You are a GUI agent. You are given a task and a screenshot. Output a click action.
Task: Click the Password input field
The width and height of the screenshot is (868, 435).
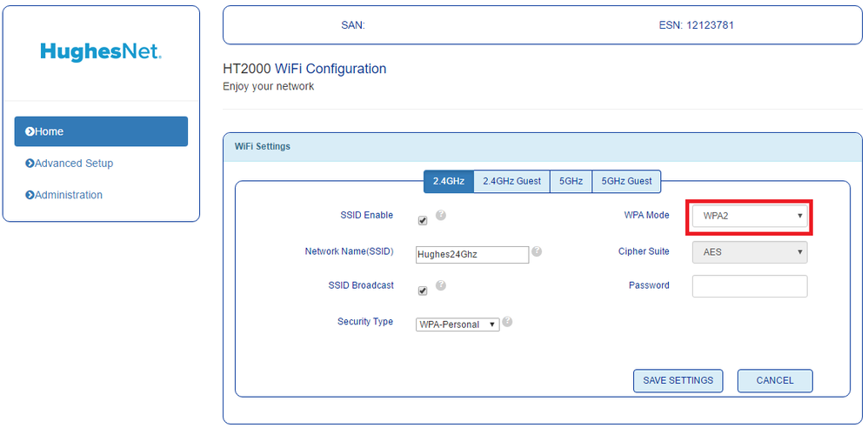(x=750, y=286)
